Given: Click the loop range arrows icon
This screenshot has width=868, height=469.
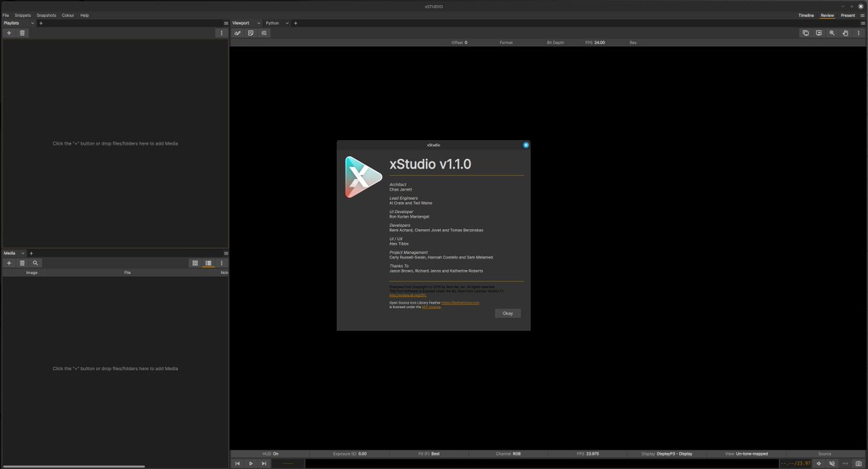Looking at the screenshot, I should point(845,463).
